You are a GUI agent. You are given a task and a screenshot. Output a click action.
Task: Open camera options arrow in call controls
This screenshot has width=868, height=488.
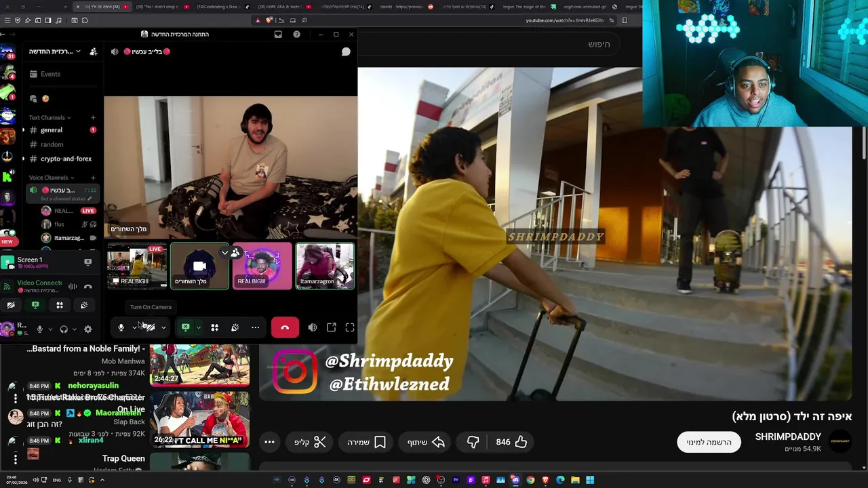163,328
